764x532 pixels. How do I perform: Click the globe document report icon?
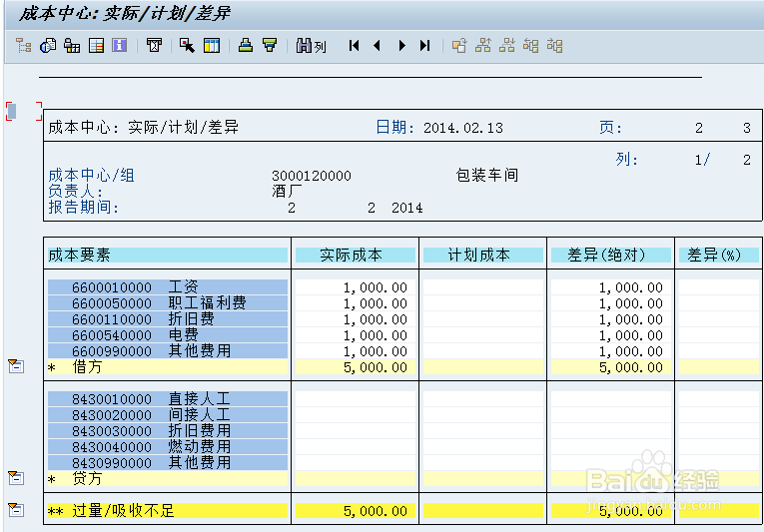48,46
